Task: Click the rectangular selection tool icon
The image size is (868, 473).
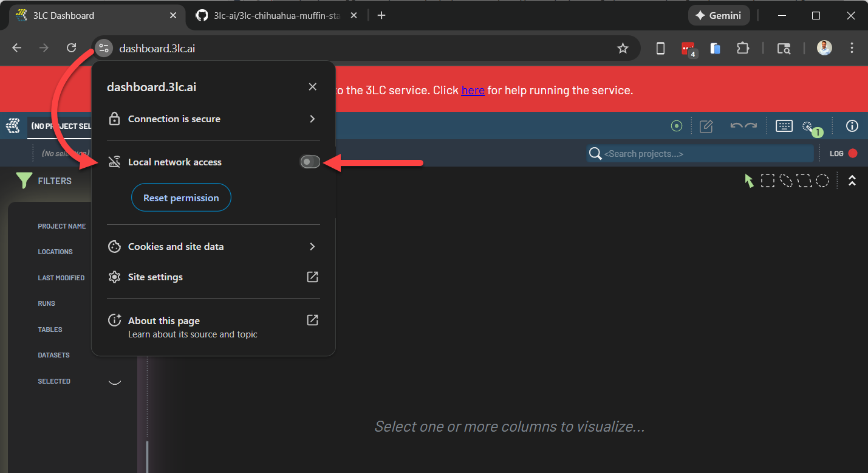Action: click(768, 181)
